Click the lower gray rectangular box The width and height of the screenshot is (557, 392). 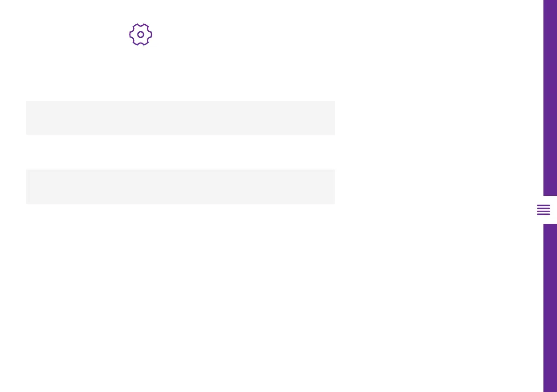180,186
